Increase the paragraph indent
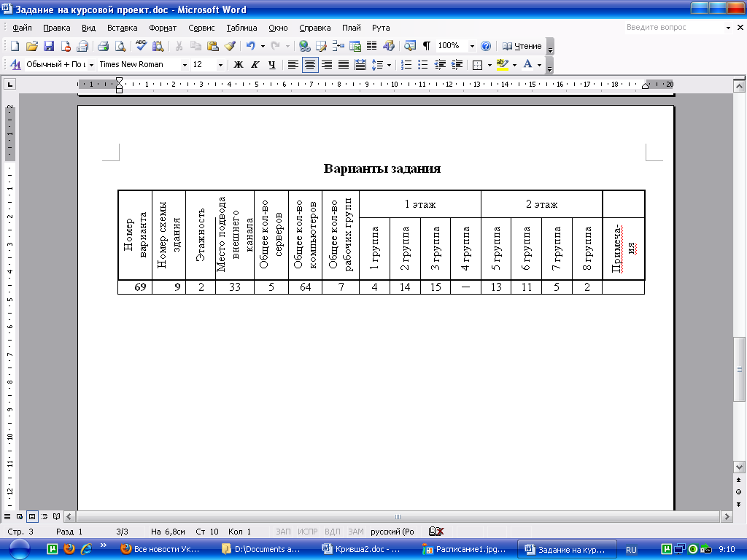Viewport: 747px width, 560px height. tap(457, 65)
